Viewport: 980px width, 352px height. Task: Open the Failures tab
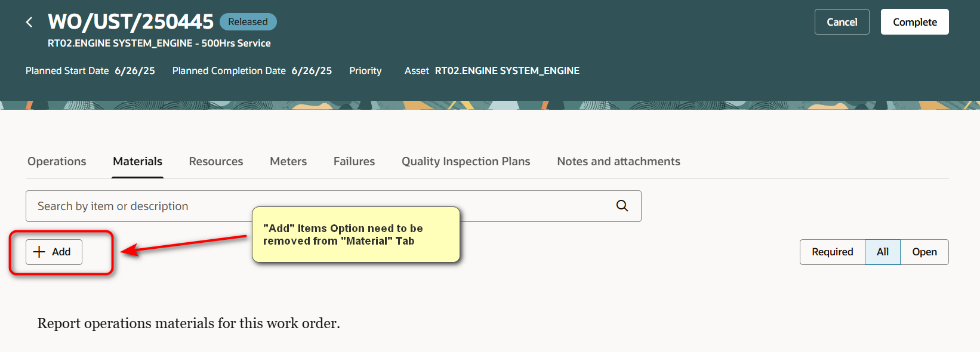353,161
